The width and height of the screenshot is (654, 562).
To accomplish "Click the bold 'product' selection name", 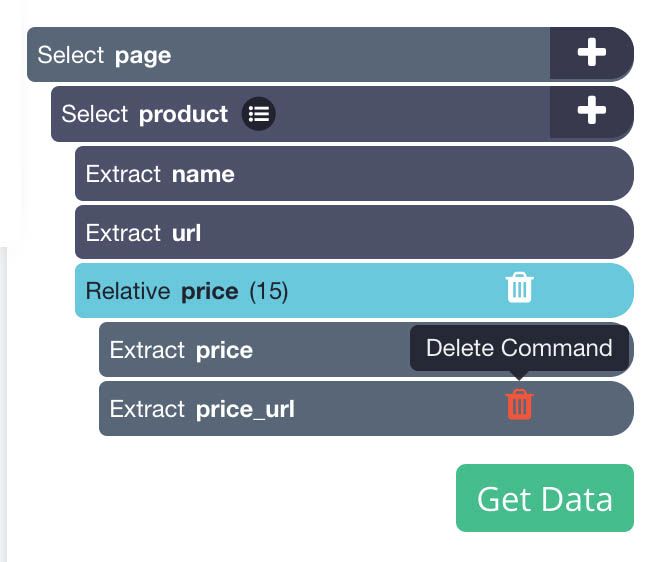I will (184, 115).
